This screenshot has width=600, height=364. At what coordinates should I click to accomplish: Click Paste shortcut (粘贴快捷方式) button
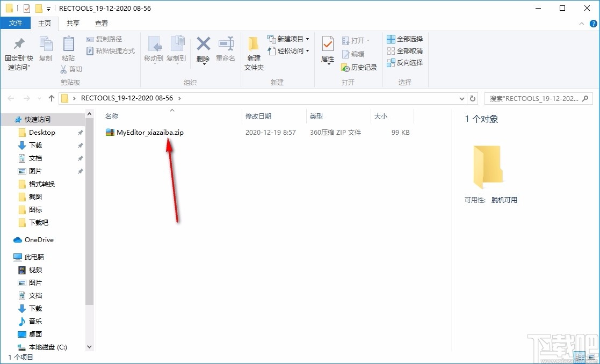(111, 51)
